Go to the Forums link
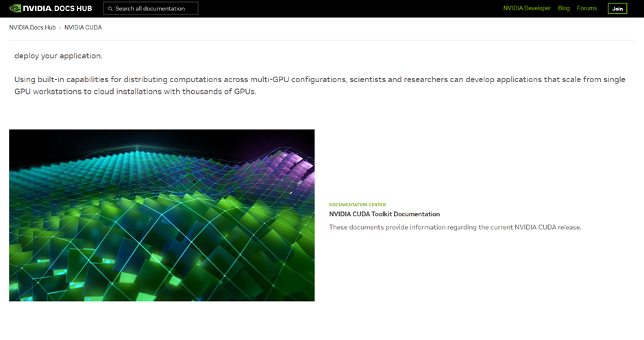 [x=586, y=8]
